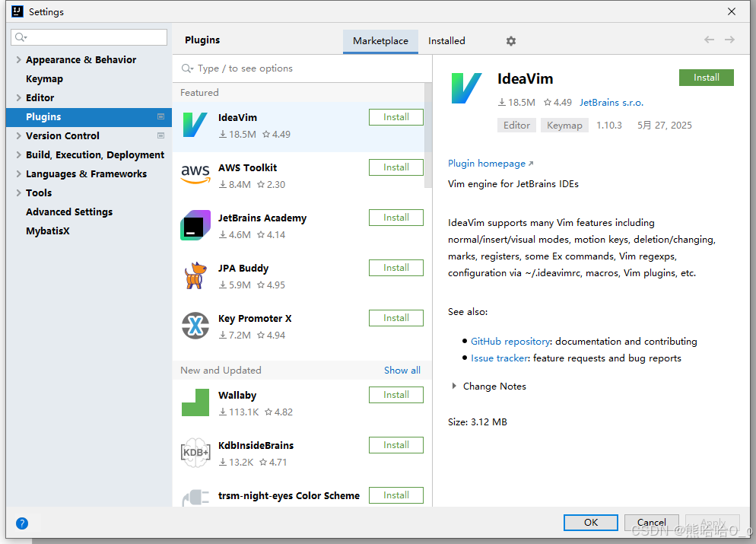This screenshot has height=544, width=756.
Task: Open the plugins gear settings menu
Action: (511, 41)
